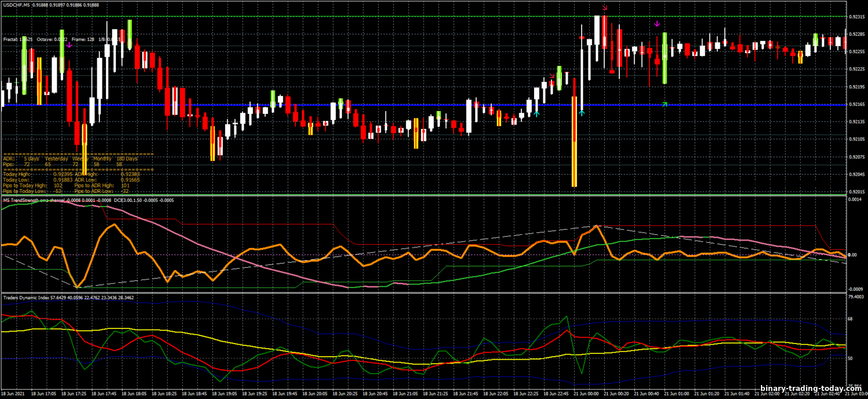Viewport: 868px width, 399px height.
Task: Click the 0.92285 price axis label
Action: point(856,34)
